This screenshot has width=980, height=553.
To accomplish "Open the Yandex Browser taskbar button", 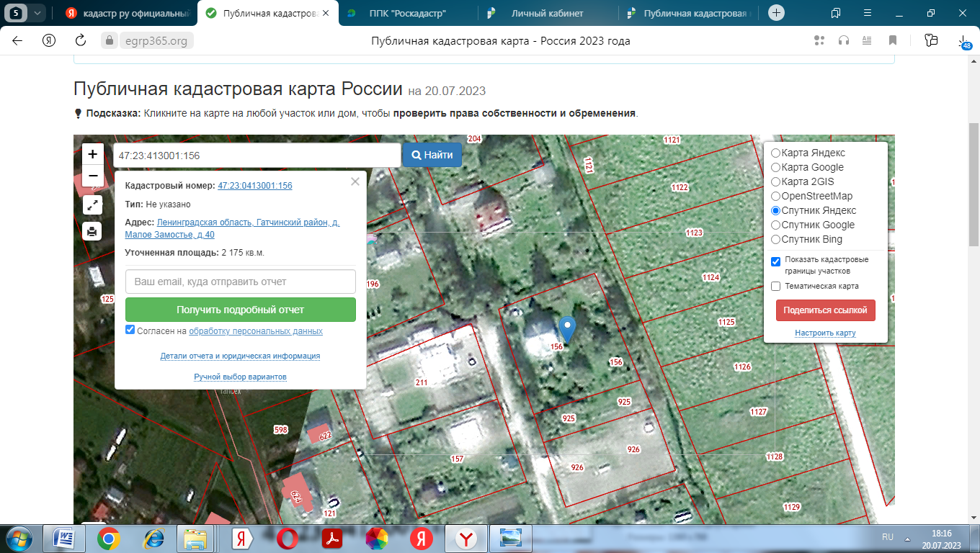I will pyautogui.click(x=466, y=539).
